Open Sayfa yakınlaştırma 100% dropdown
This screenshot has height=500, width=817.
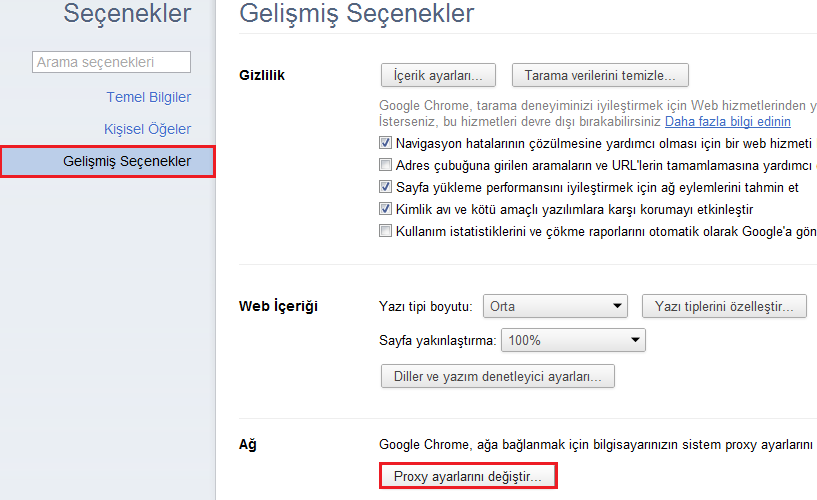(x=573, y=341)
